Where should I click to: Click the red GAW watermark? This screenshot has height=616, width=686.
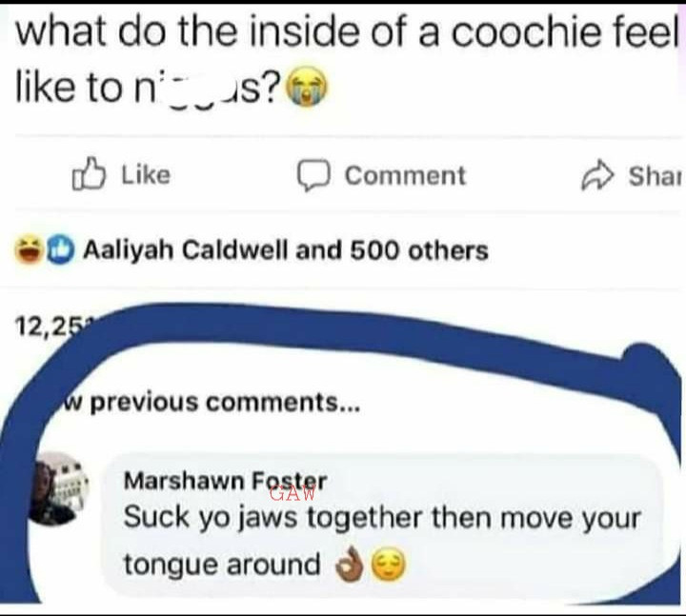(x=293, y=494)
